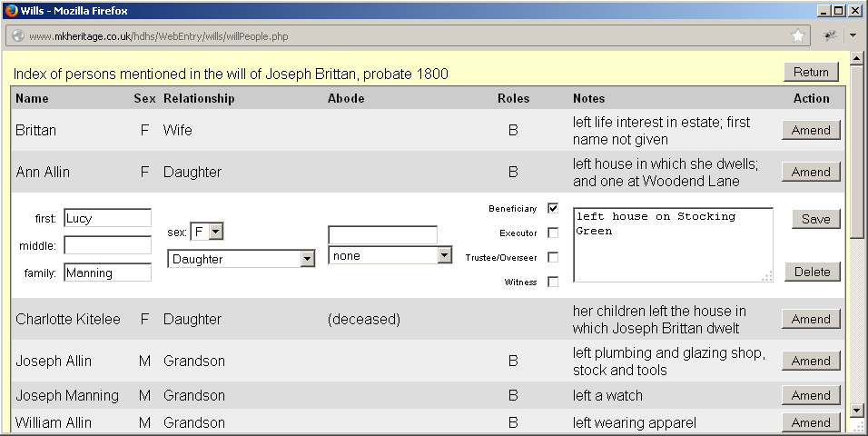The width and height of the screenshot is (868, 436).
Task: Click the Firefox icon in title bar
Action: pos(10,10)
